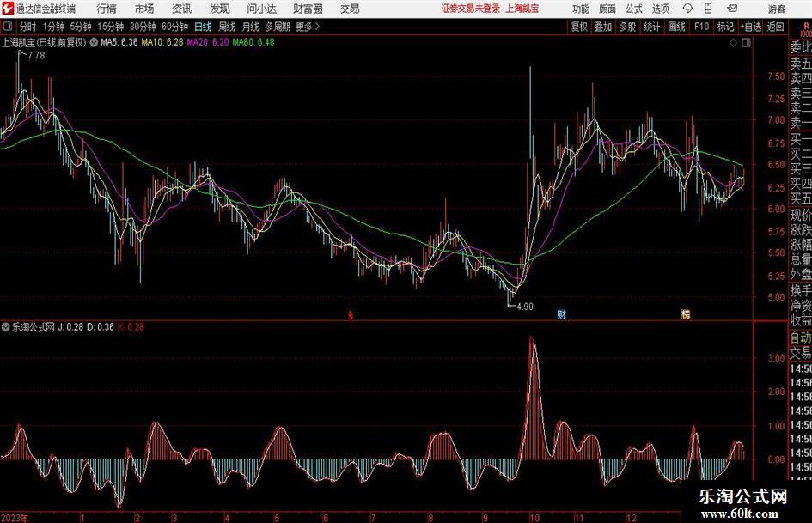The height and width of the screenshot is (523, 812).
Task: Click the orange 榜 marker on timeline
Action: [x=686, y=314]
